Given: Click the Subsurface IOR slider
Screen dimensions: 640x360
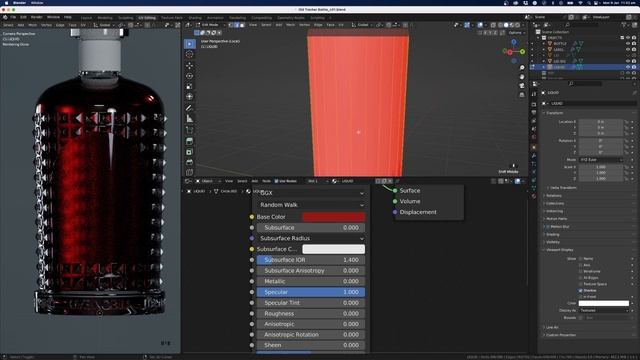Looking at the screenshot, I should pyautogui.click(x=311, y=260).
